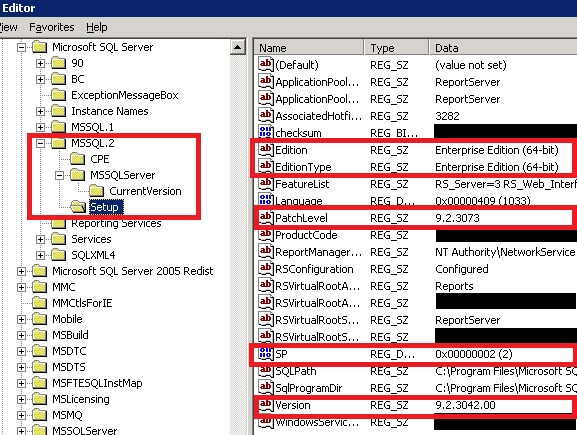Viewport: 577px width, 435px height.
Task: Click the NT Authority\NetworkService data
Action: click(x=505, y=252)
